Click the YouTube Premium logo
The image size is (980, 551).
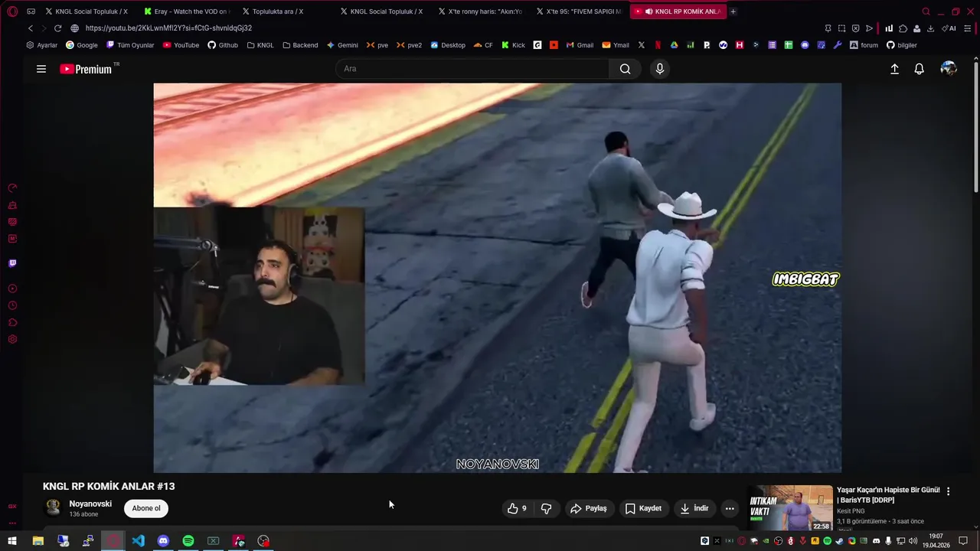(x=86, y=69)
